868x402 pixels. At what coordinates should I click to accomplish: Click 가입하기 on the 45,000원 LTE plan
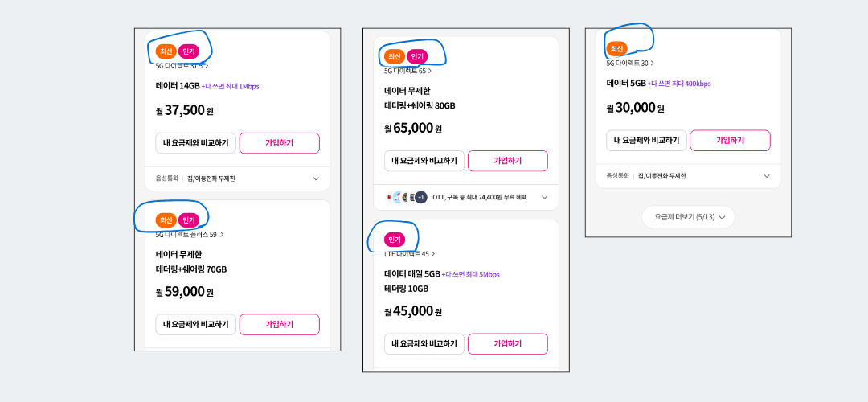508,344
